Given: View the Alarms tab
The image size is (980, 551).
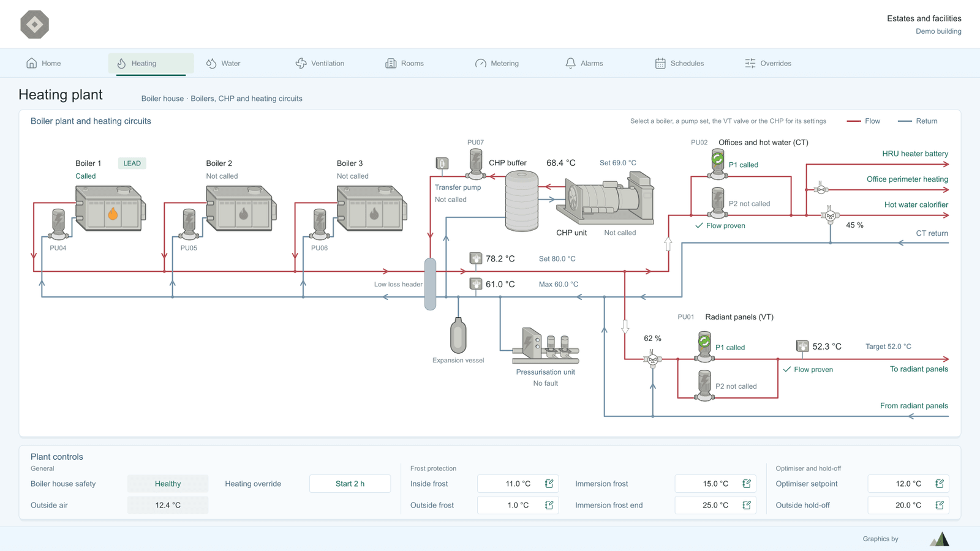Looking at the screenshot, I should point(584,63).
